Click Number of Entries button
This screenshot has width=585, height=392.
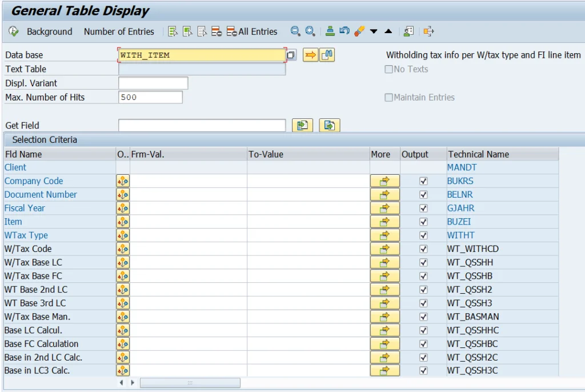pyautogui.click(x=119, y=32)
